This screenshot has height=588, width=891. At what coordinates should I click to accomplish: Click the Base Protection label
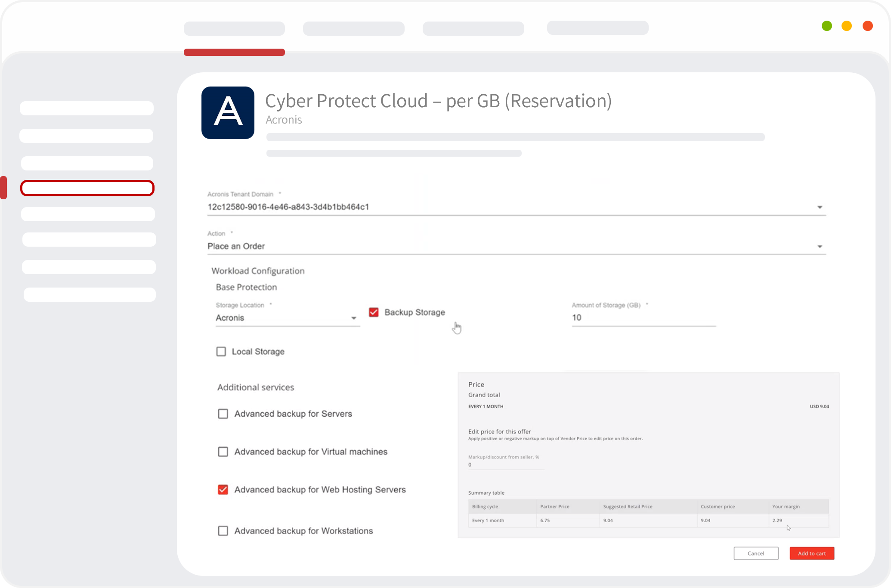click(x=246, y=287)
